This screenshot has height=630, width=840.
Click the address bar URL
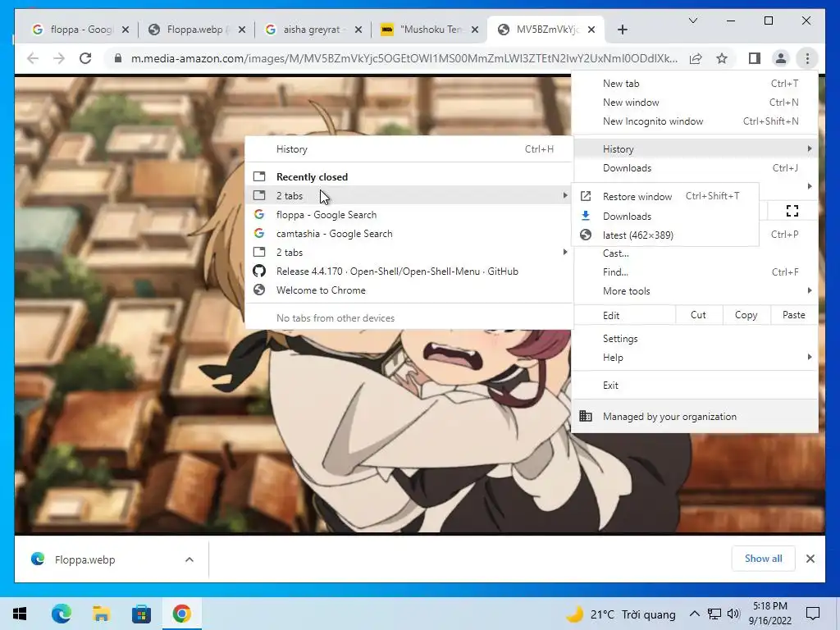[404, 58]
